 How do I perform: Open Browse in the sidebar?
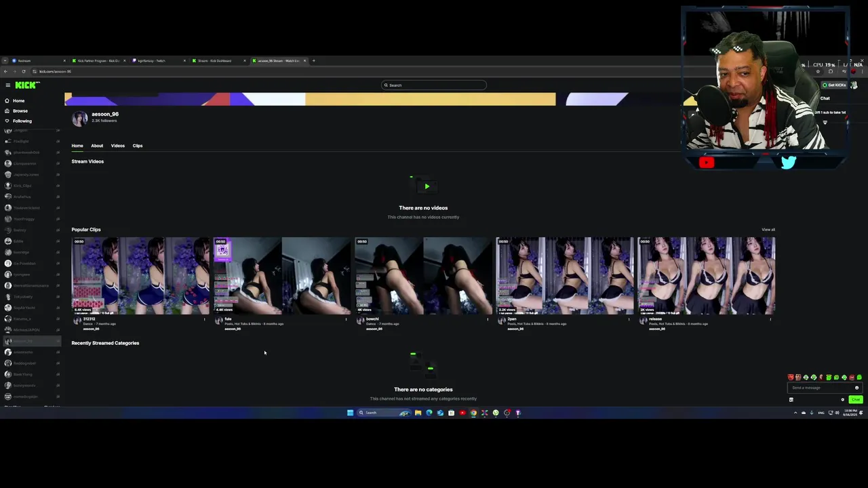(x=16, y=110)
